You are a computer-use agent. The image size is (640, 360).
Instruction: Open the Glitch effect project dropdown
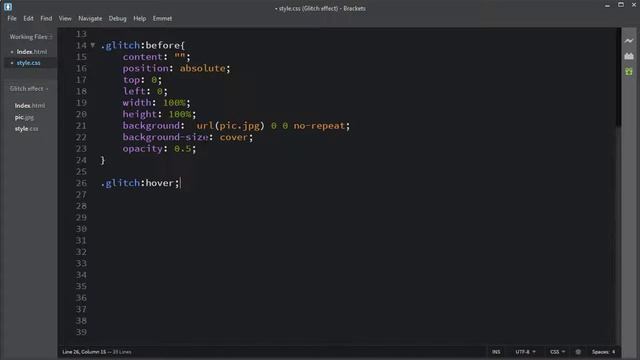pos(29,89)
